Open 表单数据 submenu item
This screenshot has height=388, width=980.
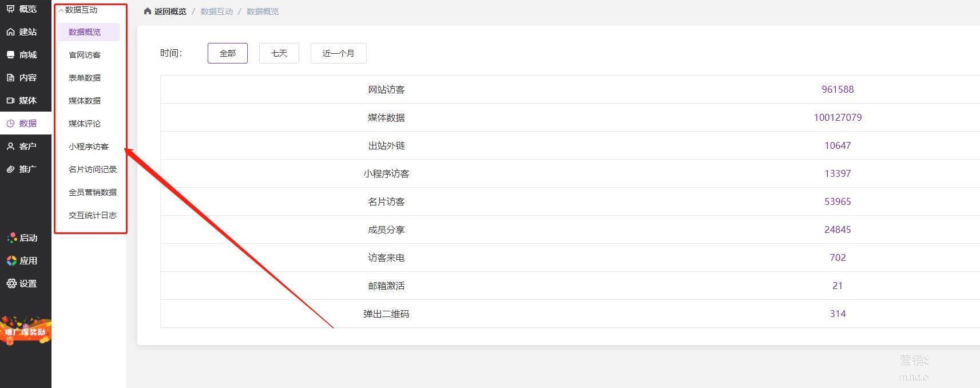click(85, 78)
